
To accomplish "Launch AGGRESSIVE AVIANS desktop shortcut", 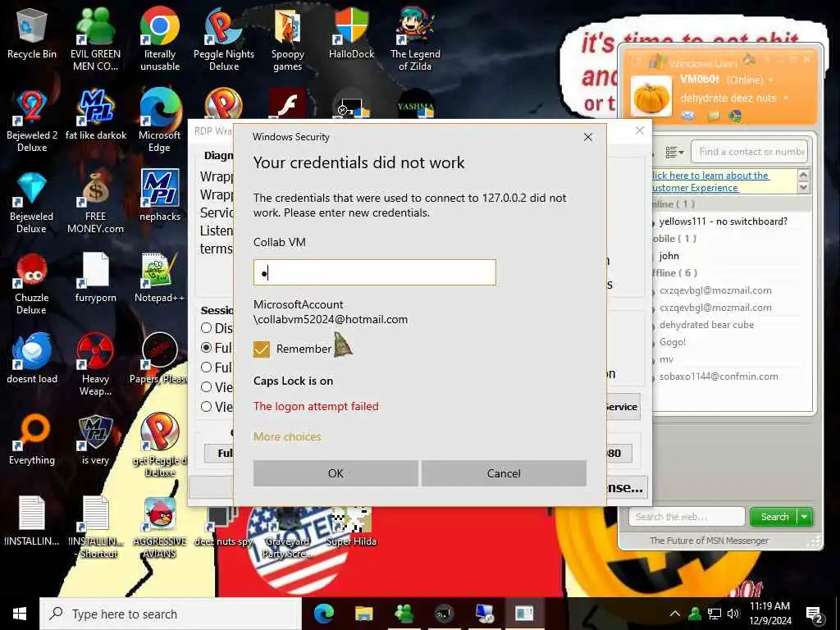I will click(160, 527).
